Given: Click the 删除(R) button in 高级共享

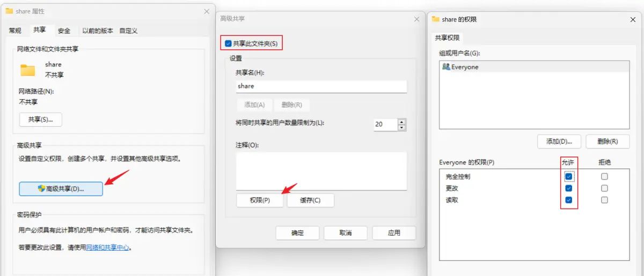Looking at the screenshot, I should tap(291, 105).
